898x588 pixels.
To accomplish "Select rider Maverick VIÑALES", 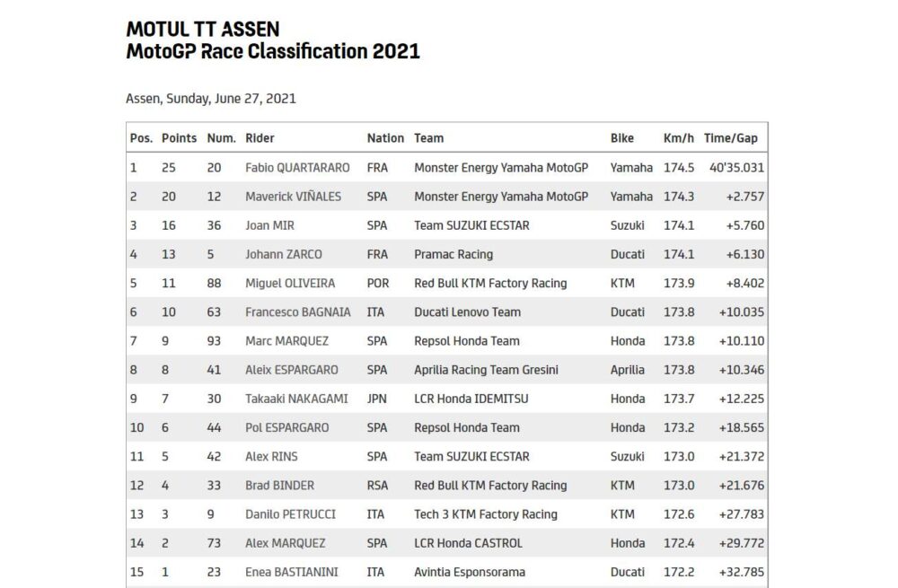I will 293,197.
